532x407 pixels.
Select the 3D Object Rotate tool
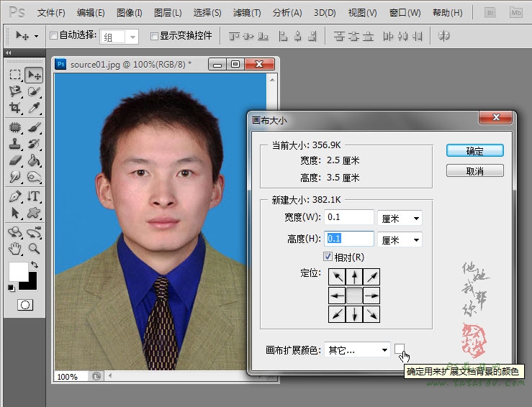(15, 232)
